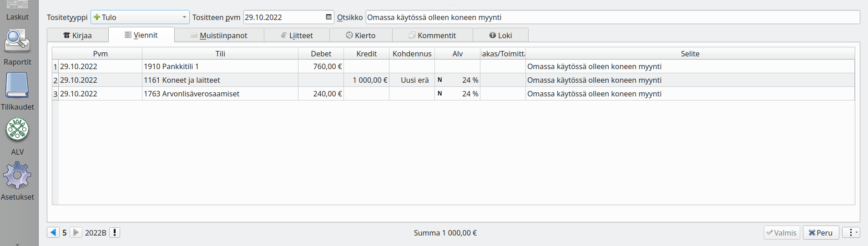Select row header number 3
The image size is (868, 246).
click(56, 94)
